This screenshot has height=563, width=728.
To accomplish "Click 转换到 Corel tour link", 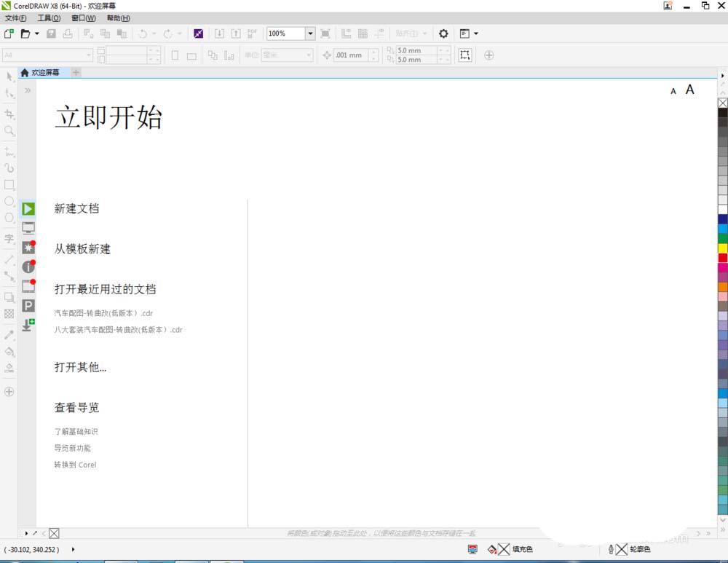I will coord(75,465).
